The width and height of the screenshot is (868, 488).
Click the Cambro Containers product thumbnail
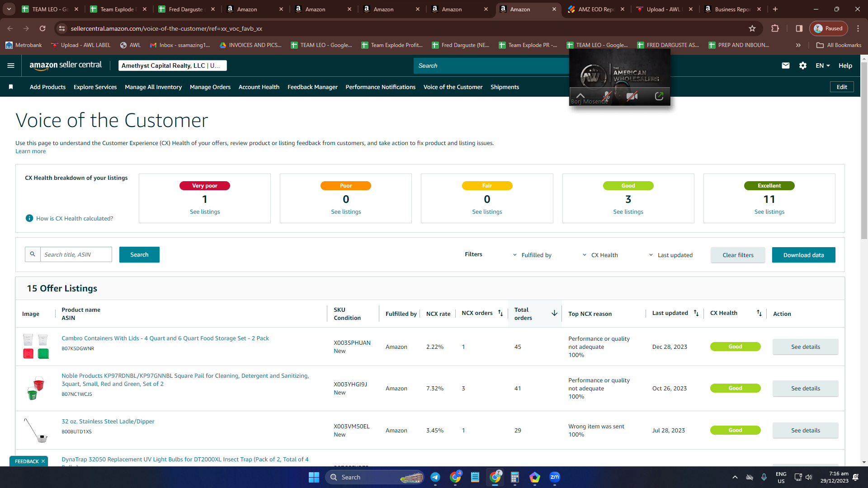tap(36, 346)
